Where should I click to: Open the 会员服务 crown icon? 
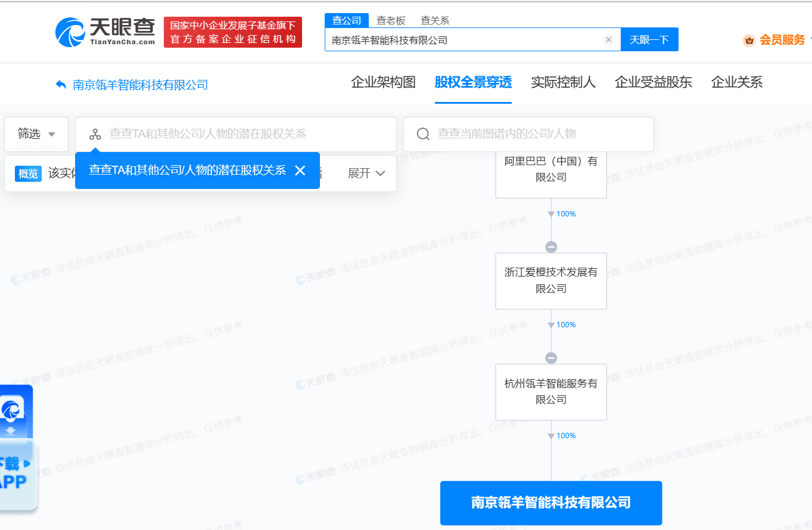[x=749, y=41]
